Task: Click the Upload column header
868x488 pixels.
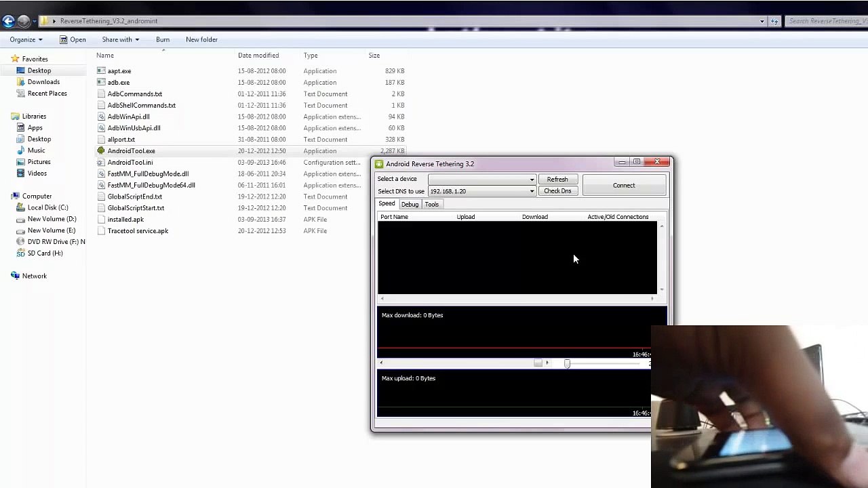Action: coord(466,217)
